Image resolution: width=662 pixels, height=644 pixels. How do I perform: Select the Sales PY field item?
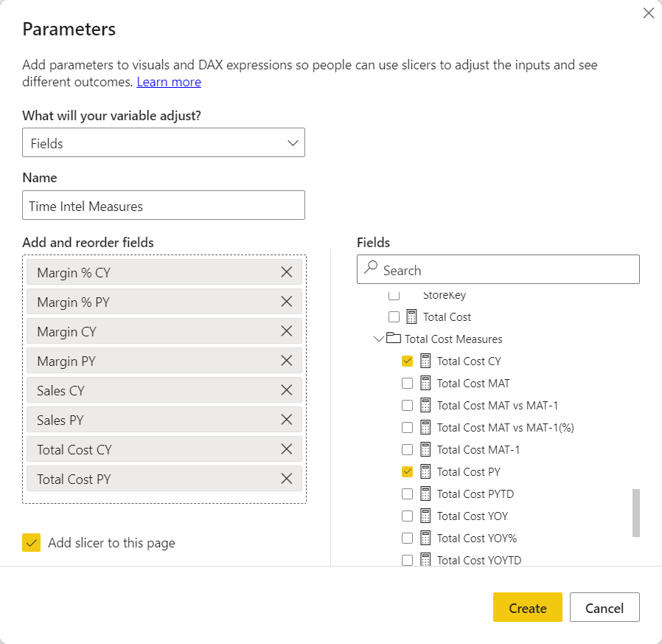[147, 420]
